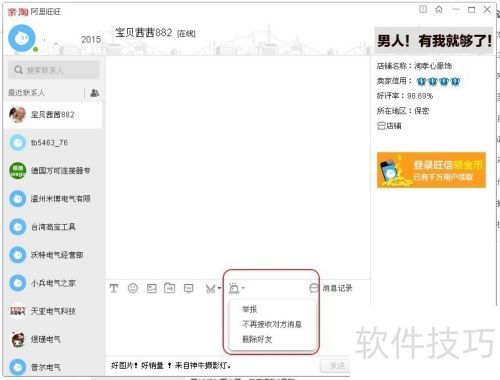The height and width of the screenshot is (380, 500).
Task: Expand the alarm icon dropdown arrow
Action: coord(243,288)
